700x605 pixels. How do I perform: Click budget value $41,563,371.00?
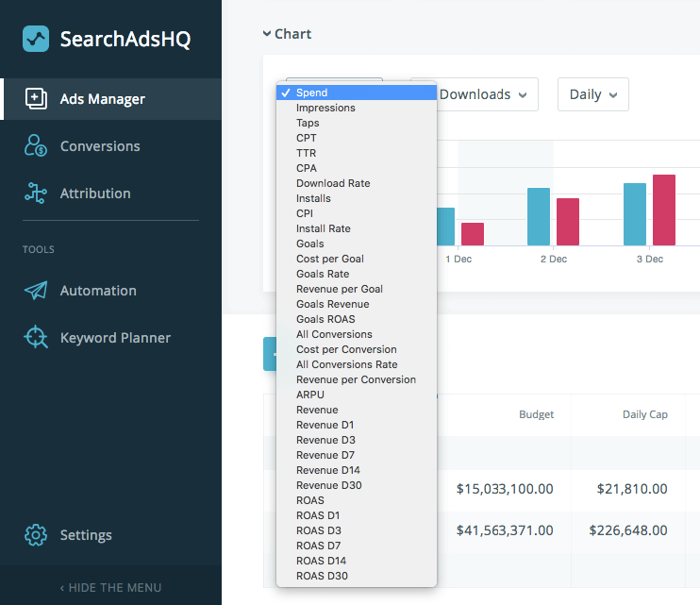point(505,530)
